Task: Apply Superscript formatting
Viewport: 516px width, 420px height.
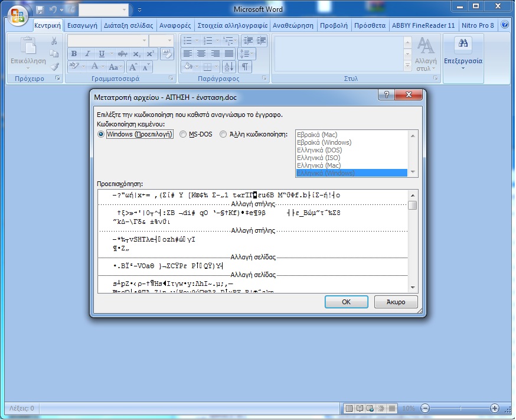Action: [x=151, y=54]
